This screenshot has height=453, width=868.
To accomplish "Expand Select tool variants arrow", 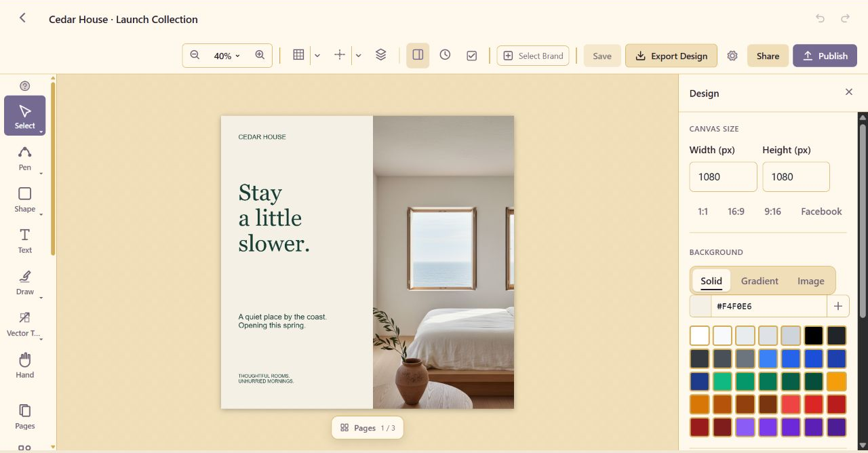I will (41, 132).
